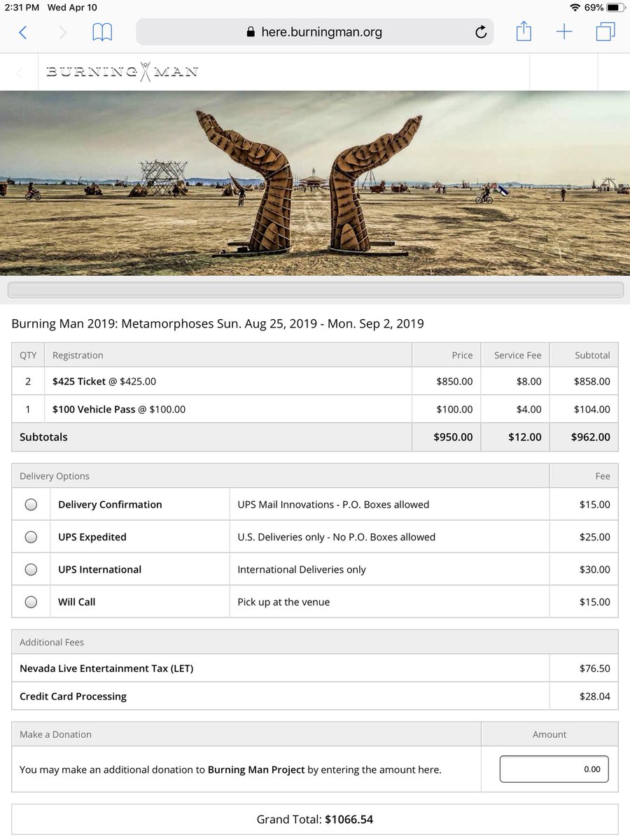Click the 'QTY' column header

(28, 355)
